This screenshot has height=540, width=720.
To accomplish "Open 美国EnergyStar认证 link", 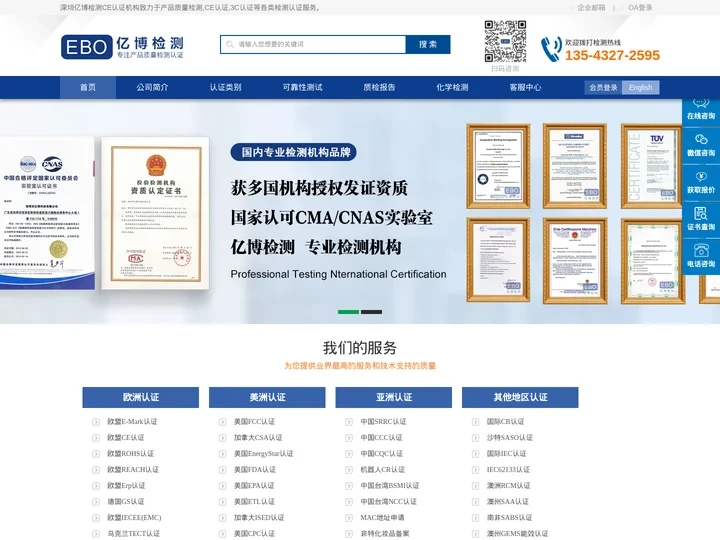I will (264, 454).
